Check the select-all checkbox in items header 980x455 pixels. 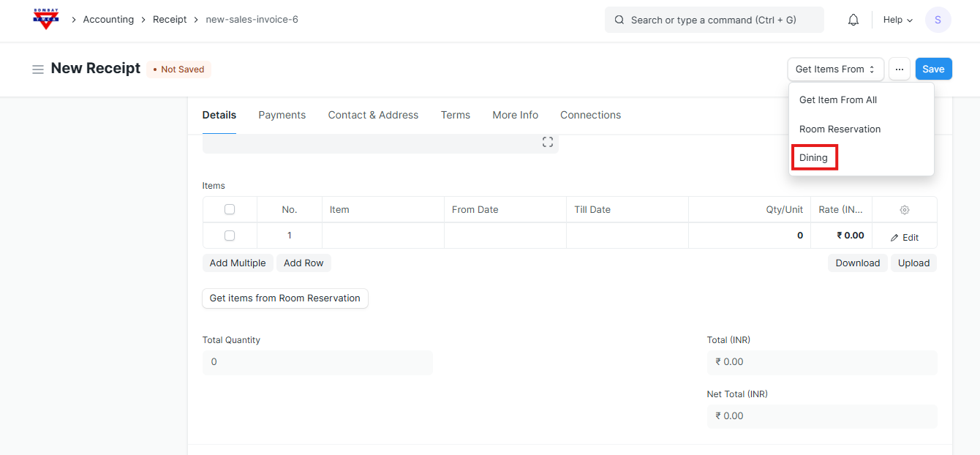[x=230, y=209]
